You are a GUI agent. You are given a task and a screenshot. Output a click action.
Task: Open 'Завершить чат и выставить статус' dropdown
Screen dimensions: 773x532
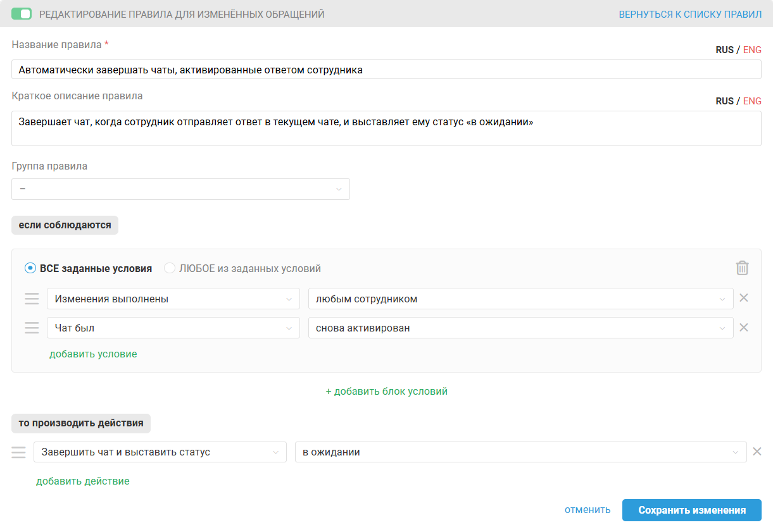(160, 452)
